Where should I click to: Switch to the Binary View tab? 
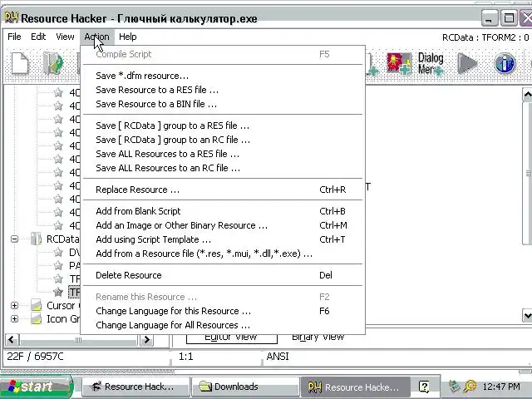click(x=318, y=338)
